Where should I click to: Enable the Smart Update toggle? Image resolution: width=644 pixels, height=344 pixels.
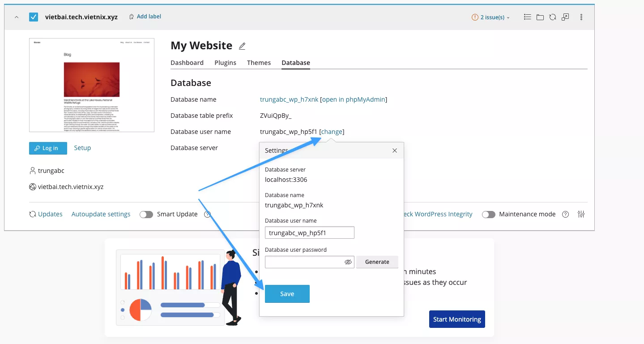(x=146, y=214)
